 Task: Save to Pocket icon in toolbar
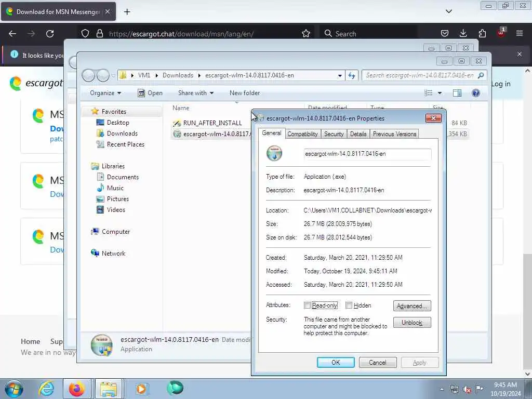(445, 33)
